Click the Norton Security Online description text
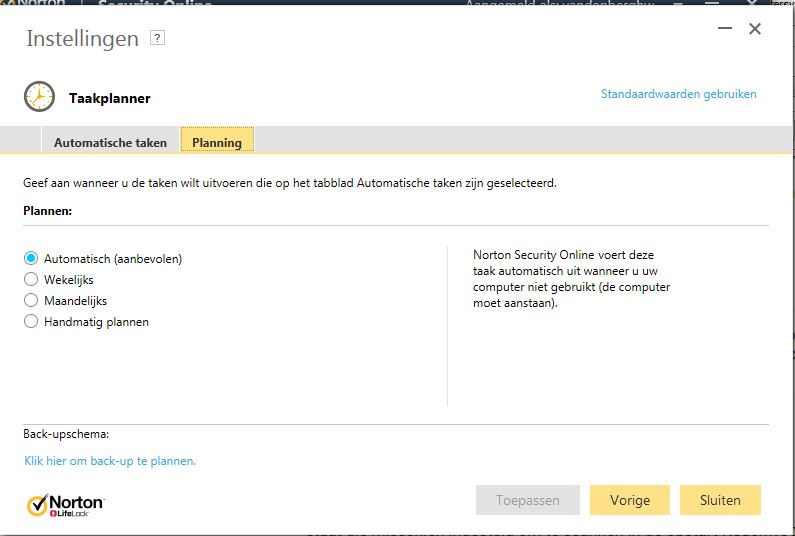 (x=571, y=279)
